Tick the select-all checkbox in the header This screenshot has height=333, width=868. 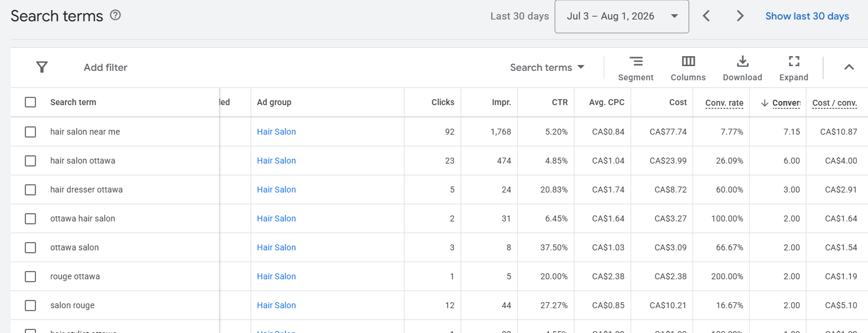click(x=30, y=102)
